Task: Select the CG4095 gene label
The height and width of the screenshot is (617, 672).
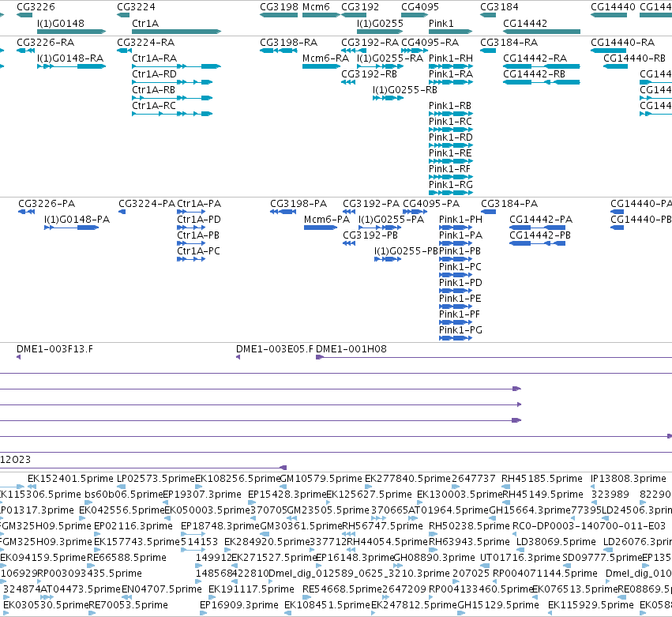Action: (420, 7)
